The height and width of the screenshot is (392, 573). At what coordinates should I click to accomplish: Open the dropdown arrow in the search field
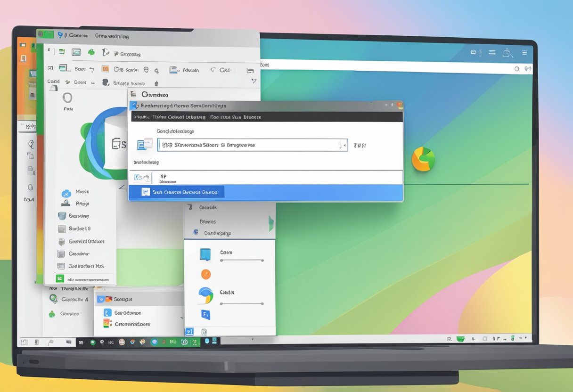click(x=344, y=145)
